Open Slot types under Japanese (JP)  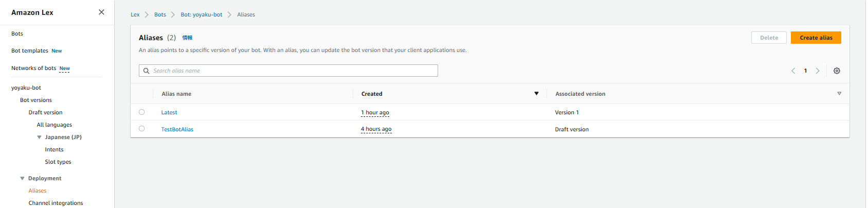58,162
